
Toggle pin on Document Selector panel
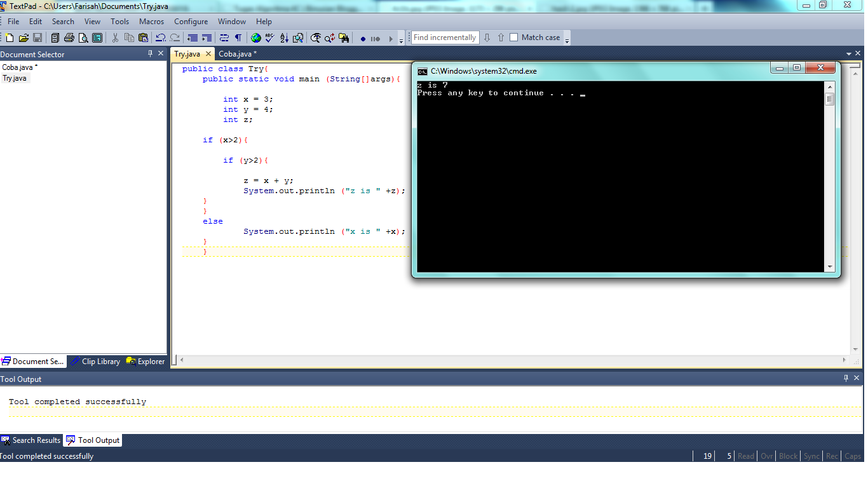[151, 54]
